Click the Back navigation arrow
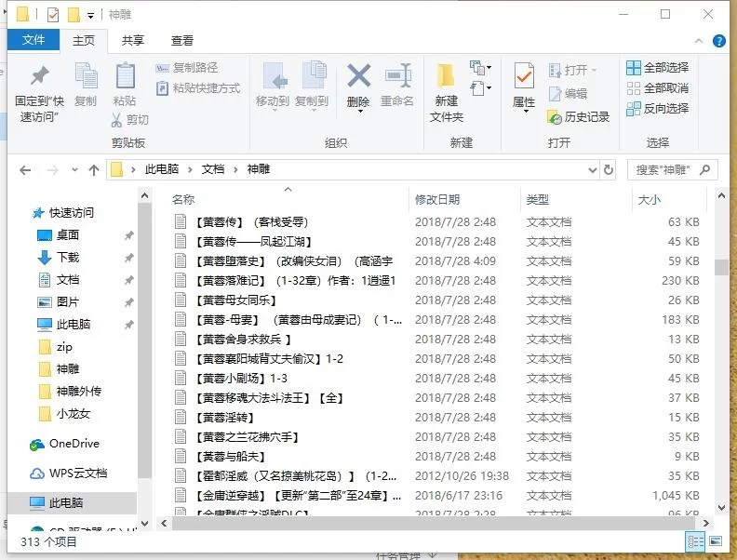The image size is (737, 560). (25, 170)
